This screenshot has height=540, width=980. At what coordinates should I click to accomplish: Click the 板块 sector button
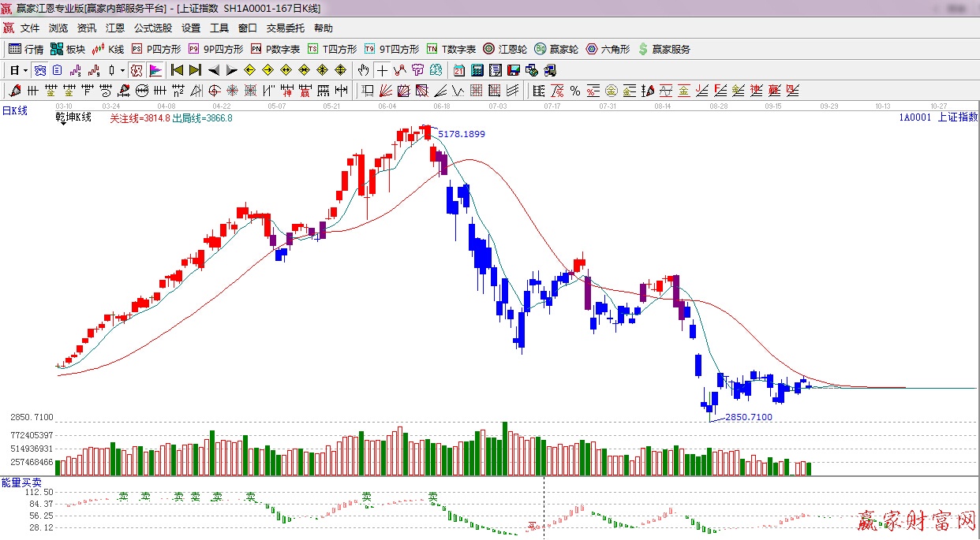(x=68, y=49)
